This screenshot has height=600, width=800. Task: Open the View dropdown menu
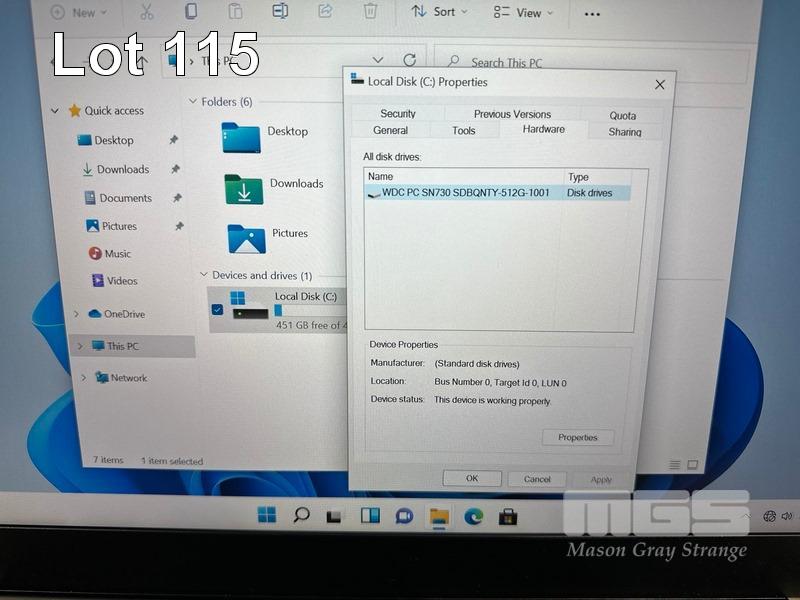point(524,13)
